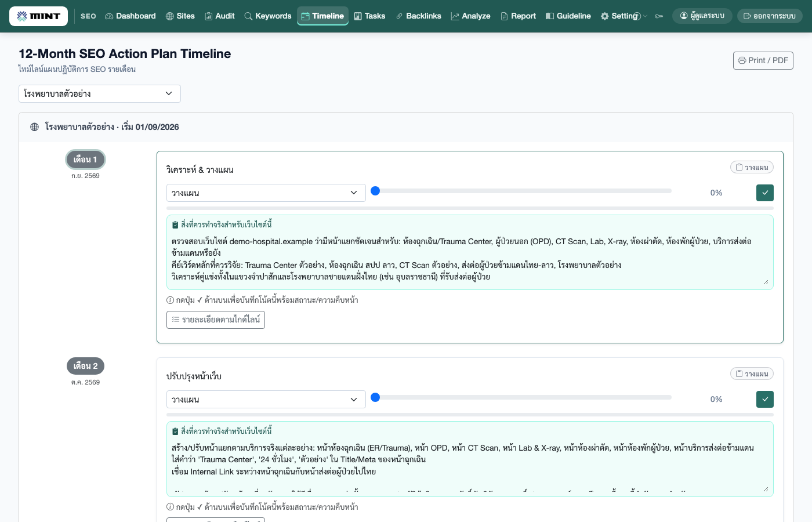Navigate to Keywords
This screenshot has height=522, width=812.
tap(268, 16)
